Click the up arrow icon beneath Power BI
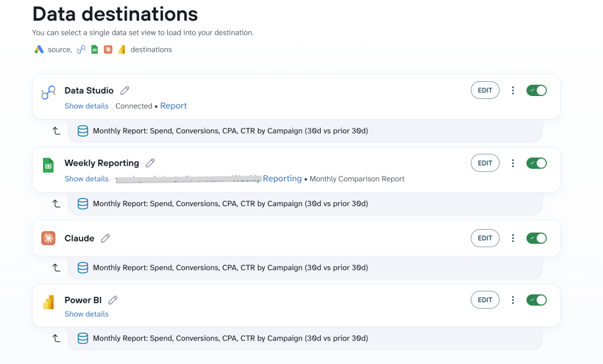 56,338
